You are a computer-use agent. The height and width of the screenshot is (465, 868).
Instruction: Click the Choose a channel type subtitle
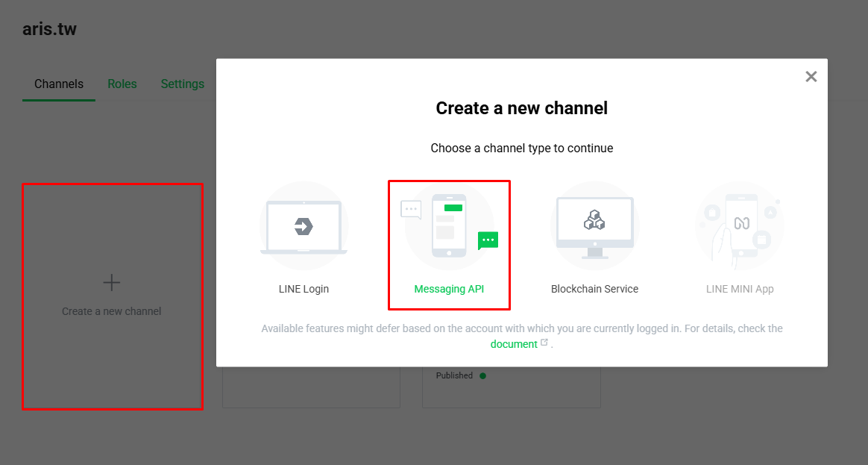pyautogui.click(x=521, y=148)
